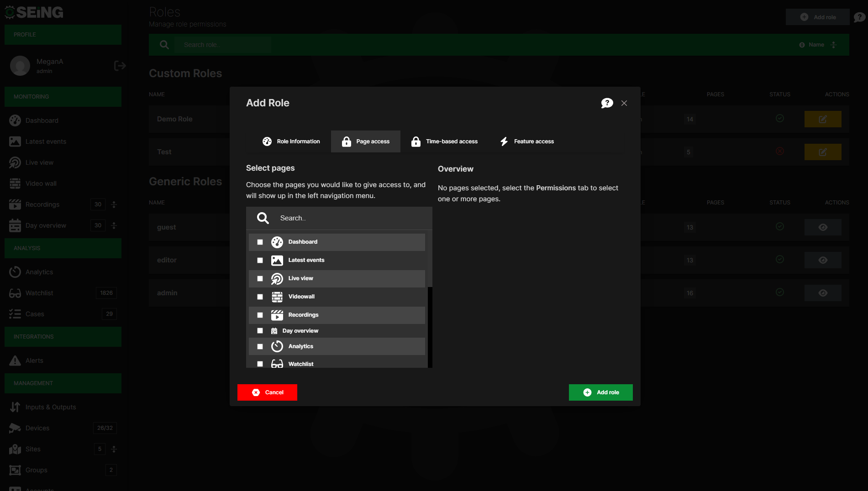Viewport: 868px width, 491px height.
Task: Open Dashboard in the sidebar
Action: (42, 120)
